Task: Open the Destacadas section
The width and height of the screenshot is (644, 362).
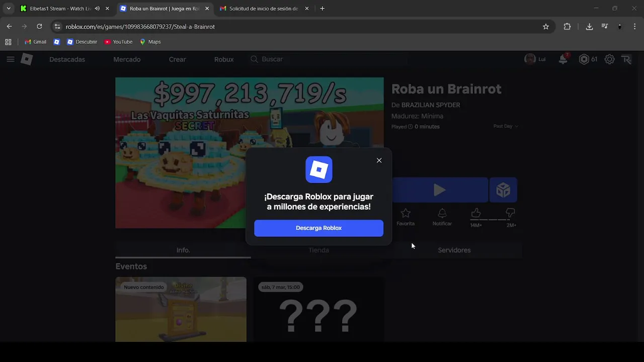Action: click(x=67, y=59)
